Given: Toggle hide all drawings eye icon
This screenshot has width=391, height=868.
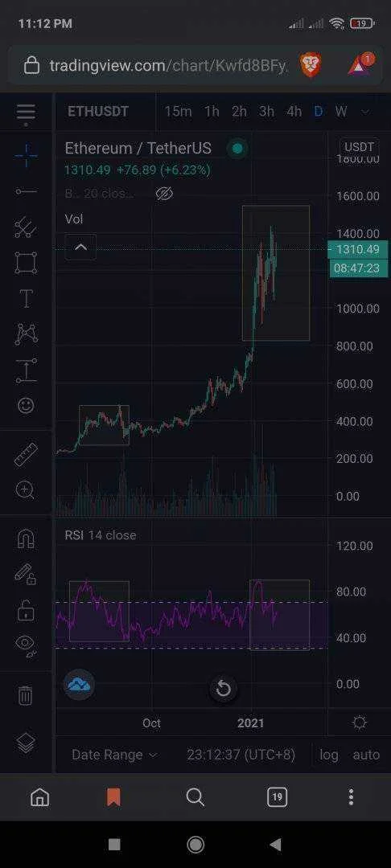Looking at the screenshot, I should (26, 645).
